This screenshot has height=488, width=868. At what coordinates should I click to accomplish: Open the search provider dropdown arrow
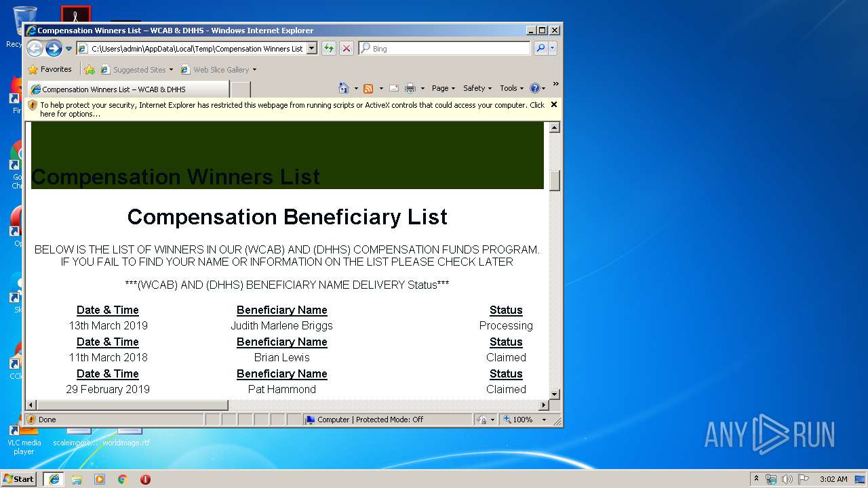(553, 48)
